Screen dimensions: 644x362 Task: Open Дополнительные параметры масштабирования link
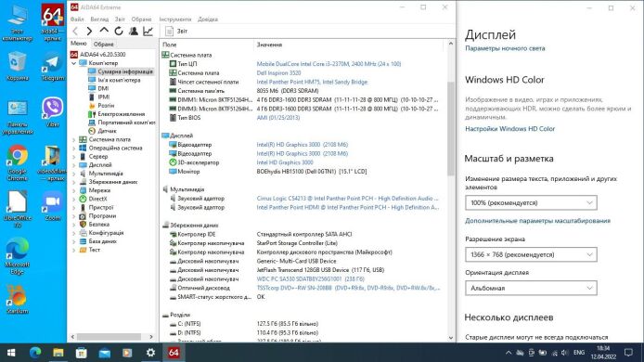coord(537,221)
